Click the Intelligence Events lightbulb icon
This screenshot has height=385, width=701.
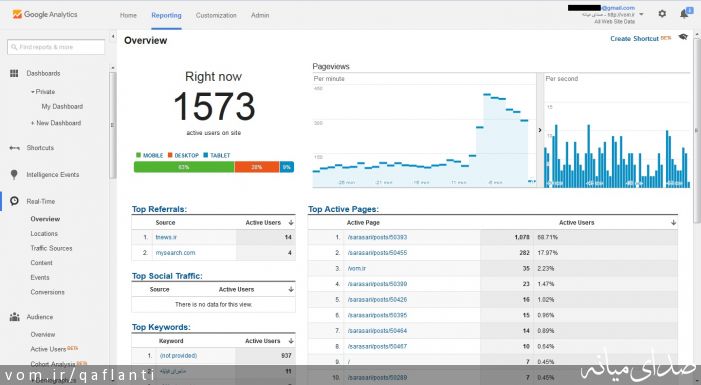click(x=14, y=174)
